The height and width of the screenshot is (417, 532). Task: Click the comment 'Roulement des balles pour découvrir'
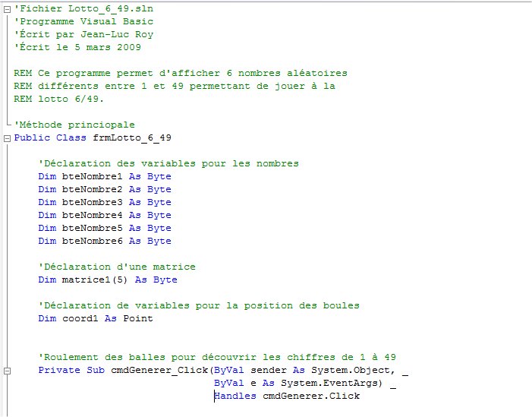click(x=217, y=357)
